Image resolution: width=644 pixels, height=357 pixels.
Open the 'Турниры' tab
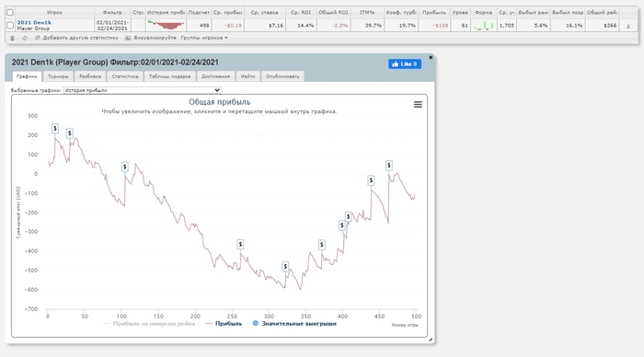(58, 76)
